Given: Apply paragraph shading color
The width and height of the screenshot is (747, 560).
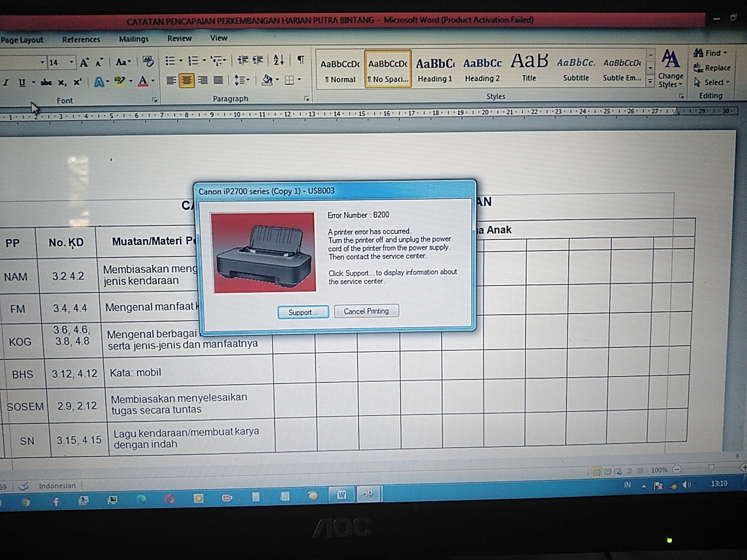Looking at the screenshot, I should point(267,79).
